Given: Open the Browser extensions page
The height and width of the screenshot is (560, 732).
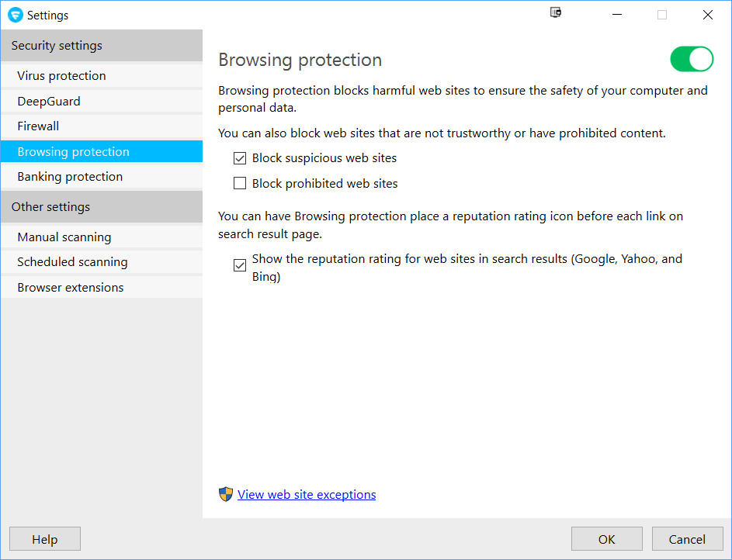Looking at the screenshot, I should click(71, 288).
